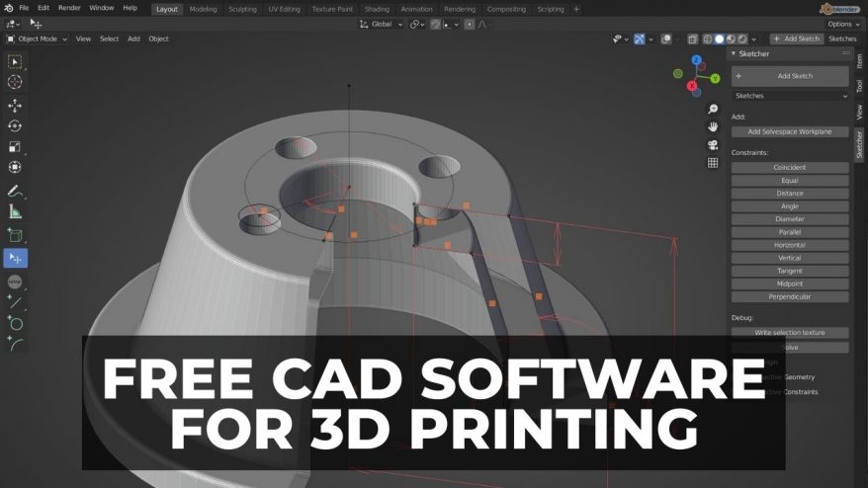Apply the Midpoint constraint
Viewport: 868px width, 488px height.
click(x=790, y=284)
